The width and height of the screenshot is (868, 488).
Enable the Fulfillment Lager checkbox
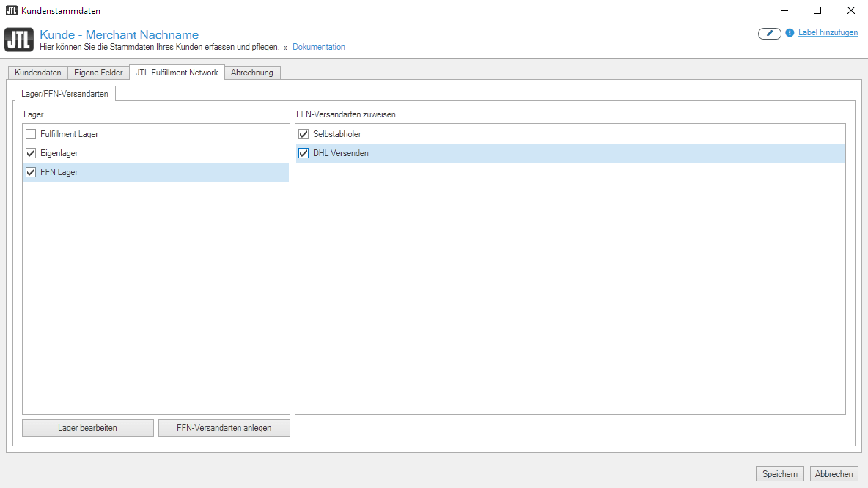[31, 134]
